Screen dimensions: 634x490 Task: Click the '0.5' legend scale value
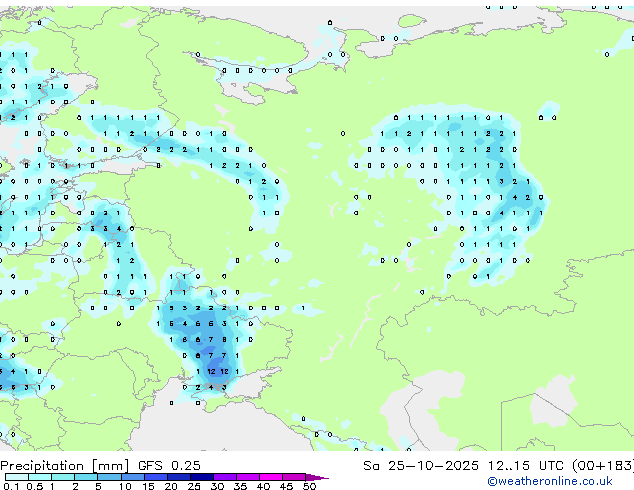click(35, 486)
